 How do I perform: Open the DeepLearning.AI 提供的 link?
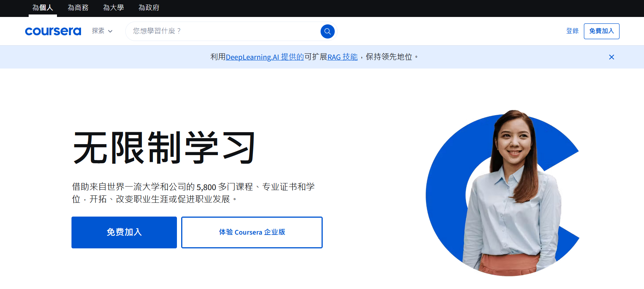265,57
